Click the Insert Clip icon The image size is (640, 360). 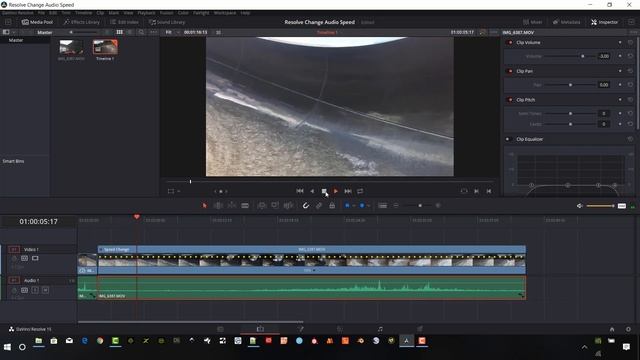(x=262, y=206)
